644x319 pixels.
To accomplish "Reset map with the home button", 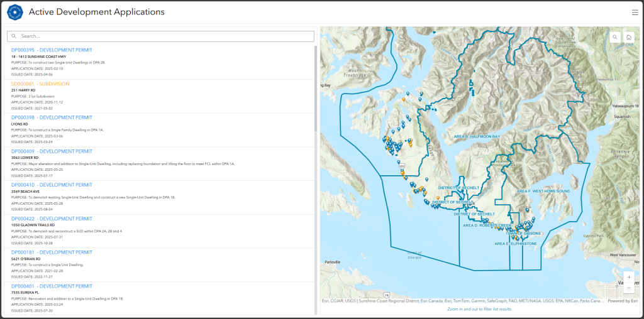I will tap(628, 37).
